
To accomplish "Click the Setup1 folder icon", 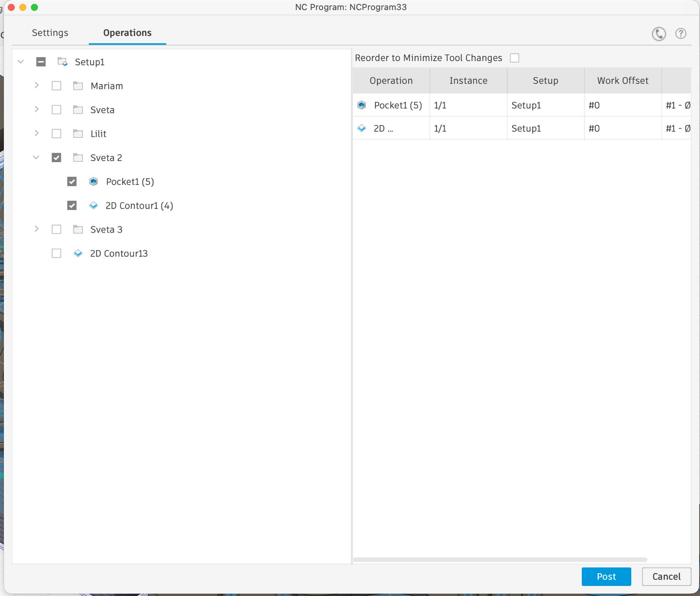I will click(x=63, y=62).
